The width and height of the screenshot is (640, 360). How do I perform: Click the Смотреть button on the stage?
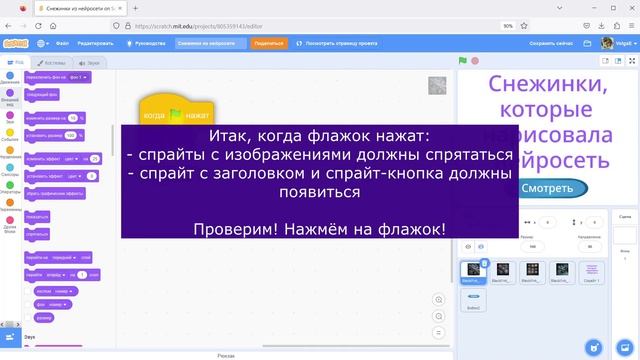coord(547,188)
